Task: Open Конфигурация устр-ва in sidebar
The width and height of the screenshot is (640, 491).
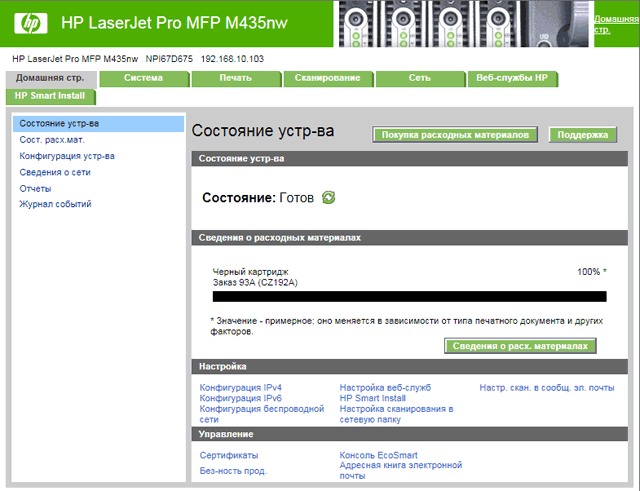Action: pyautogui.click(x=67, y=156)
